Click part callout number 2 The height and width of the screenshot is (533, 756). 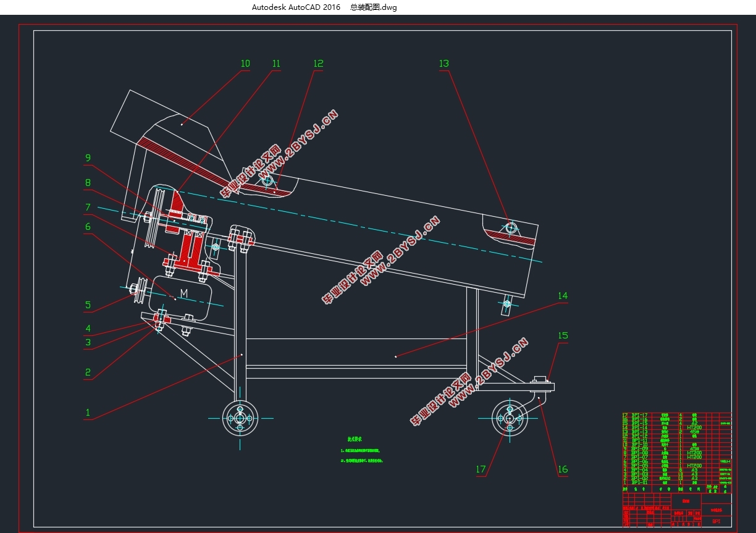[88, 372]
